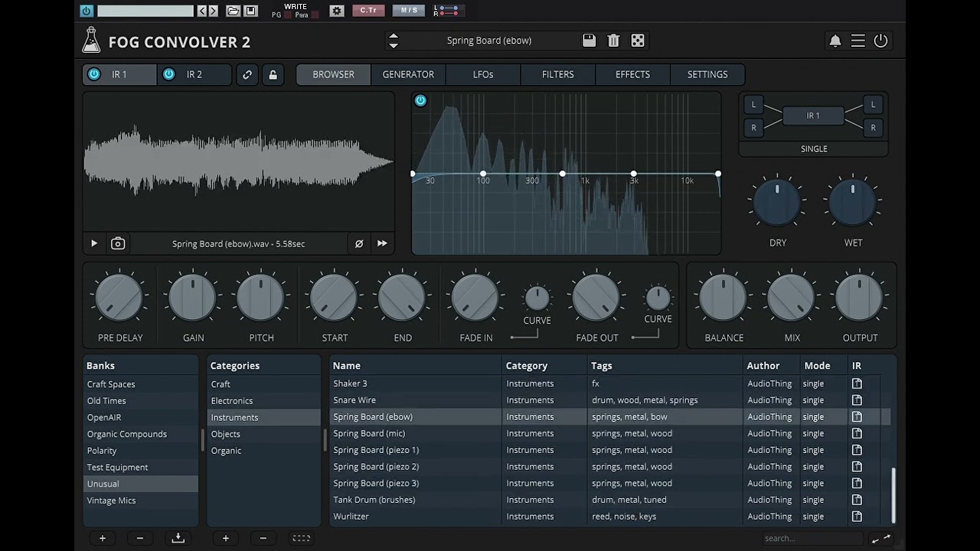Click the DRY knob

pos(777,203)
